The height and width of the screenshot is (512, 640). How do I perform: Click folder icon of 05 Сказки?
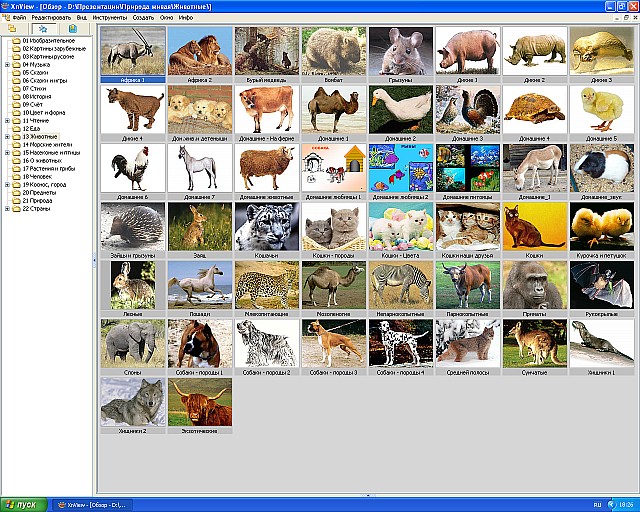click(16, 73)
